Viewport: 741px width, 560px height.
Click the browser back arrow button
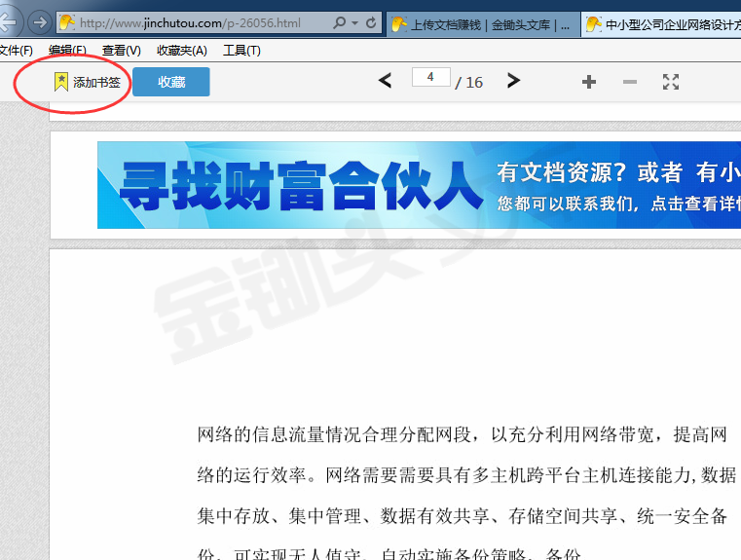point(8,21)
